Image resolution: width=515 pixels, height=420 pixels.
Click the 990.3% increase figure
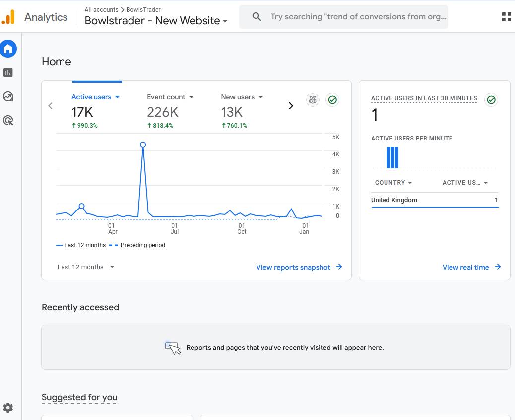pos(85,126)
